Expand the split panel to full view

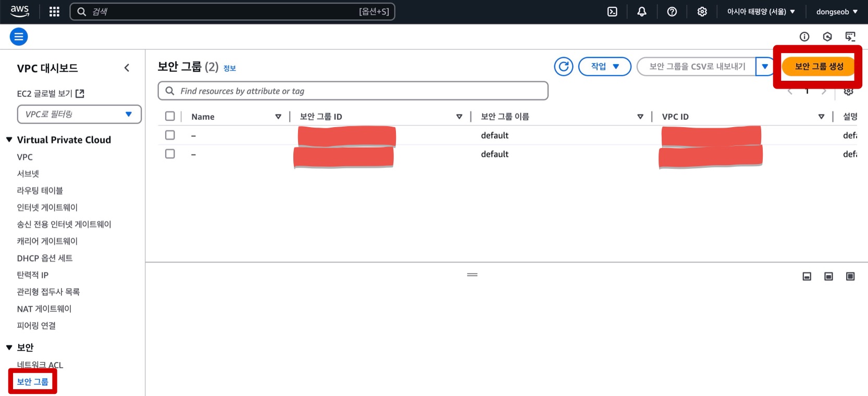pos(850,276)
